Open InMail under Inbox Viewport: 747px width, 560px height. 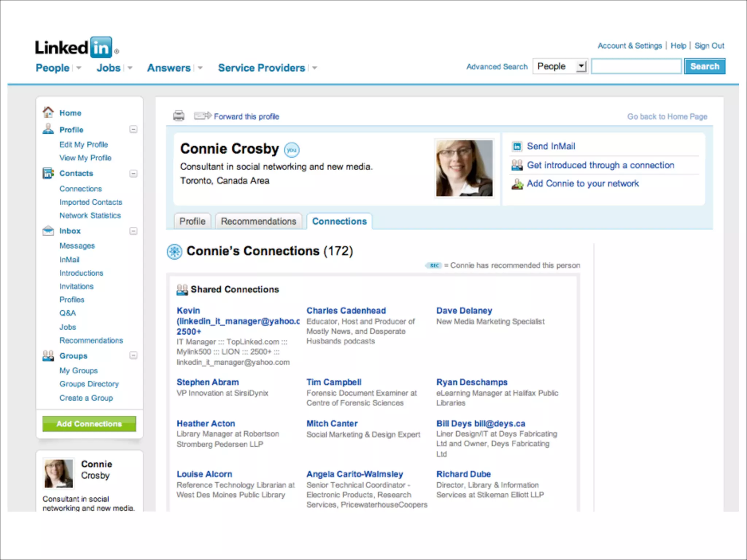pos(69,260)
